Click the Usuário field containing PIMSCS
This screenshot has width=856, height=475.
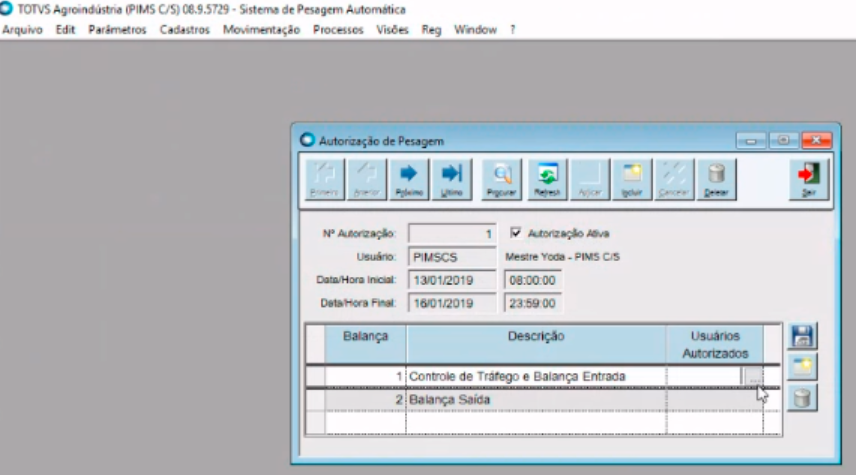point(452,257)
